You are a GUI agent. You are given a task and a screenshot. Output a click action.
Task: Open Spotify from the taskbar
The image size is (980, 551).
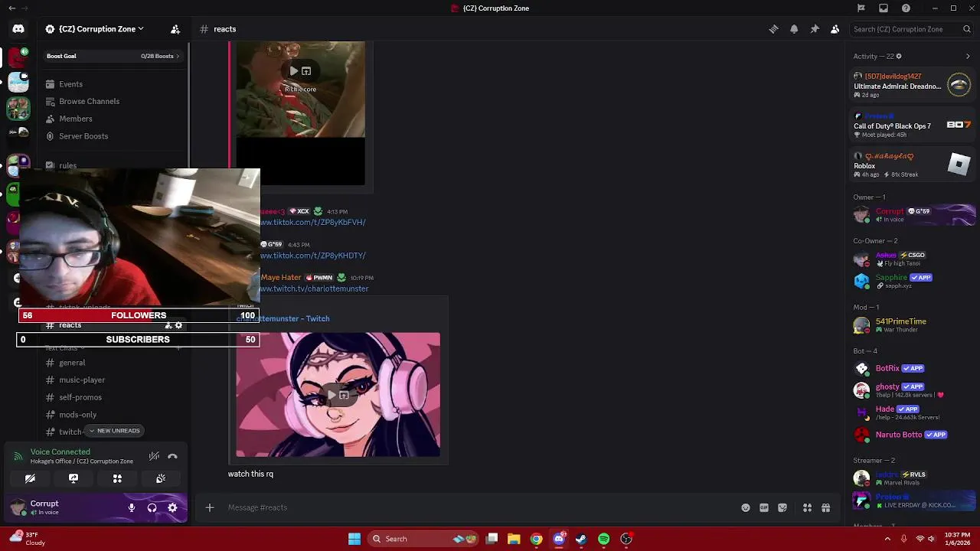(604, 539)
